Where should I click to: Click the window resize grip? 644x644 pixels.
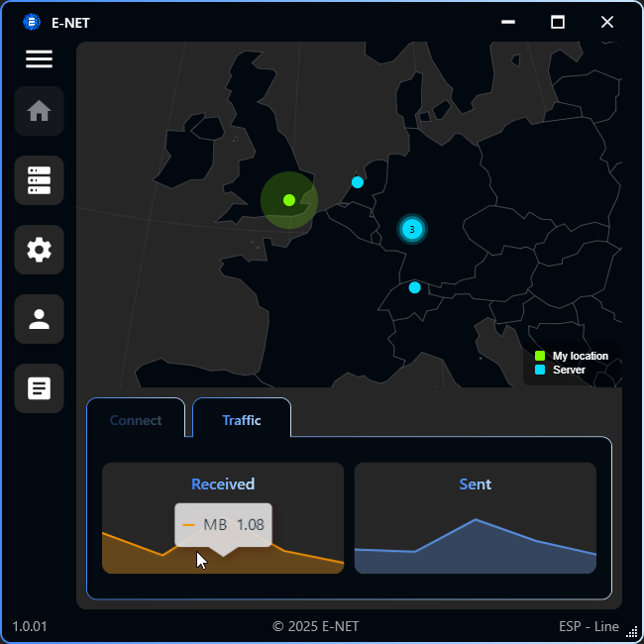pyautogui.click(x=632, y=633)
